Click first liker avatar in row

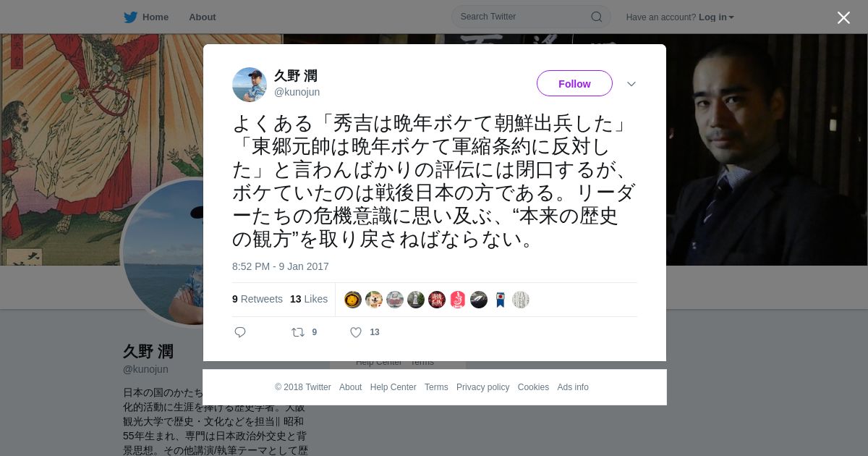click(353, 300)
